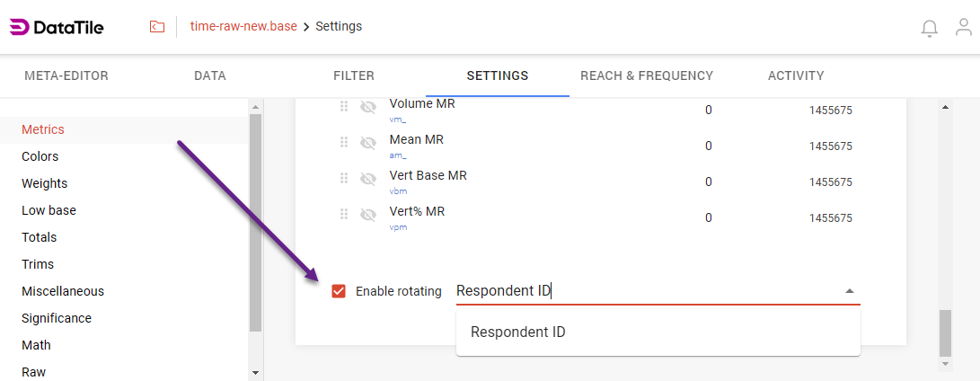This screenshot has height=381, width=980.
Task: Go to Significance settings section
Action: [x=57, y=318]
